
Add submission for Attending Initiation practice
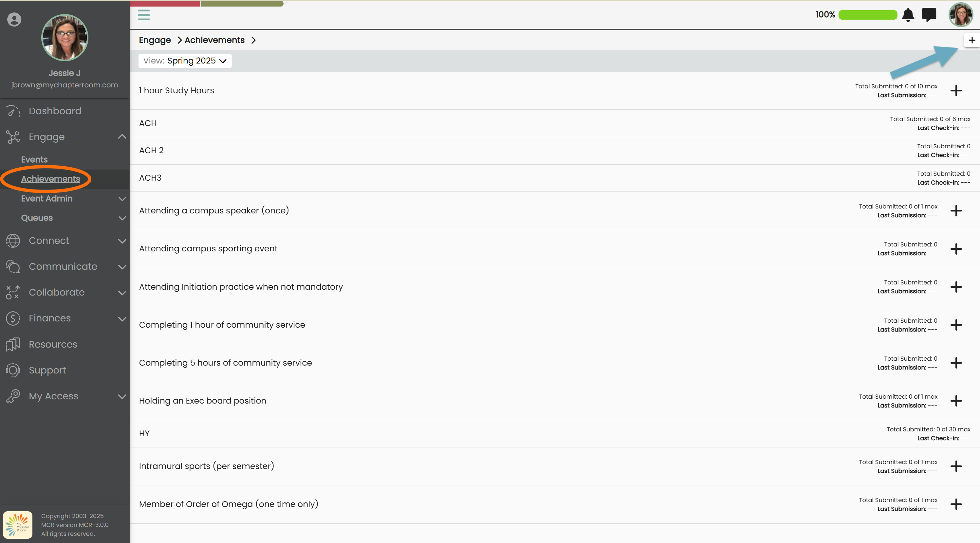[x=956, y=287]
